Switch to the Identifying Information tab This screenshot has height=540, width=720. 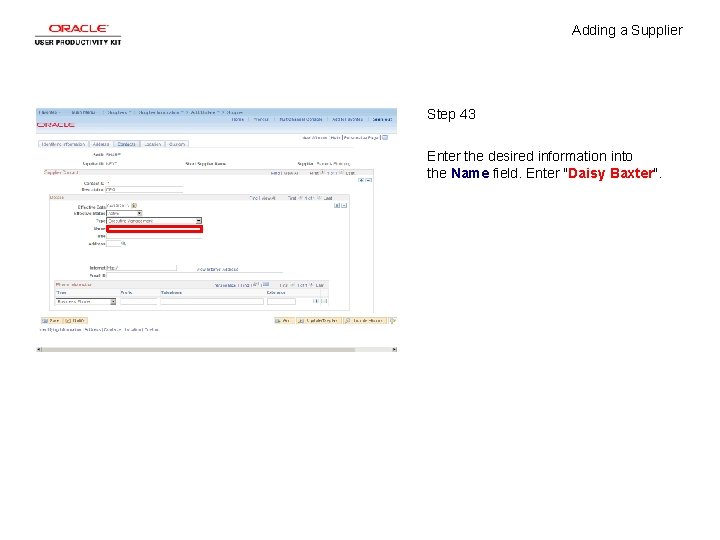[63, 144]
